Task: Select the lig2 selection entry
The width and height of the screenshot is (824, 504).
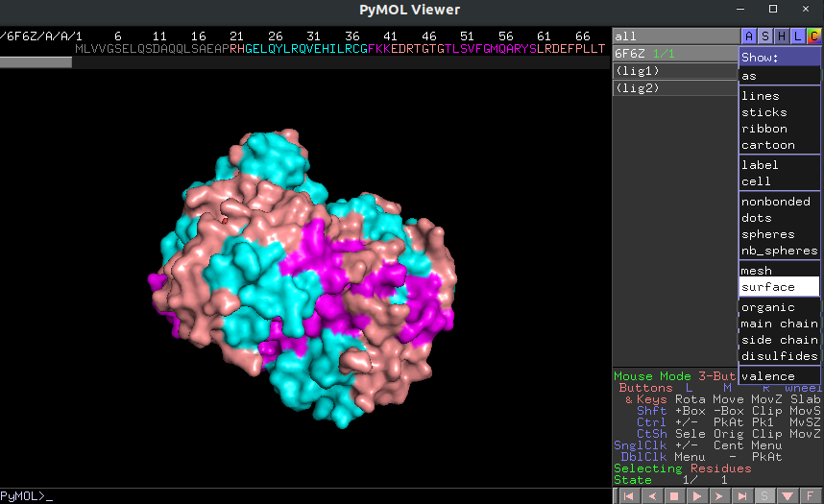Action: tap(675, 88)
